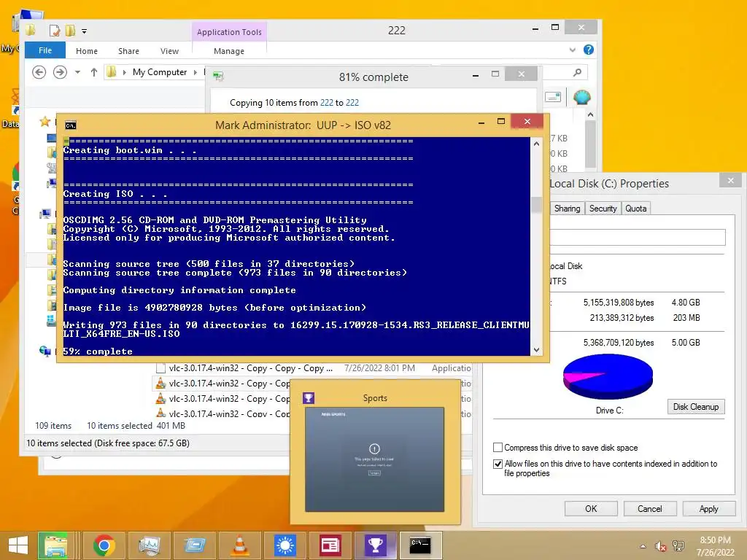Click the trophy icon in the Sports preview
The height and width of the screenshot is (560, 747).
pos(309,398)
